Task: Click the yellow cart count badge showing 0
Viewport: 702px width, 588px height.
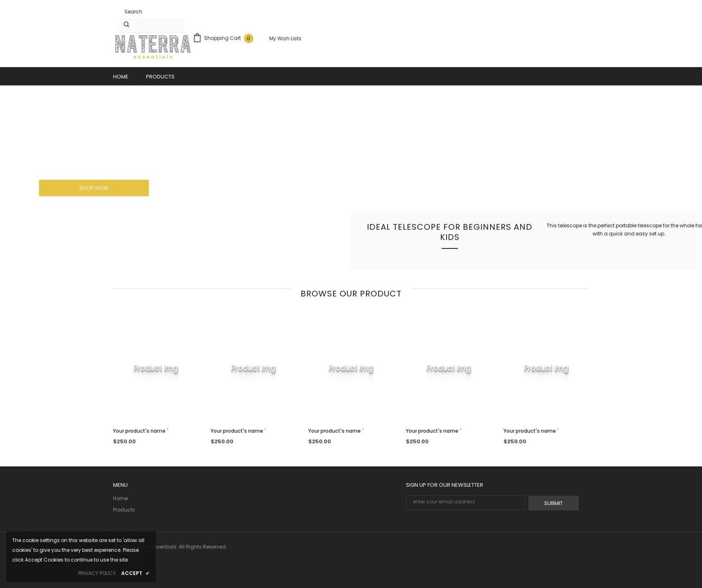Action: [x=248, y=38]
